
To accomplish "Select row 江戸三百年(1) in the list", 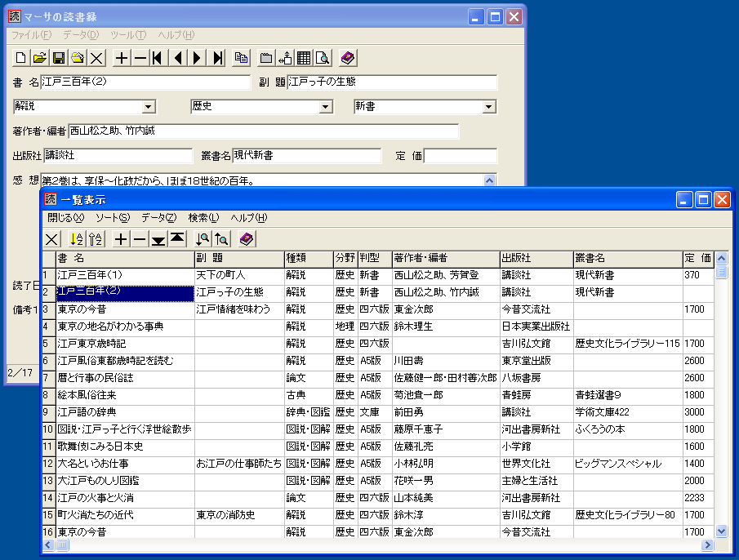I will click(x=378, y=275).
